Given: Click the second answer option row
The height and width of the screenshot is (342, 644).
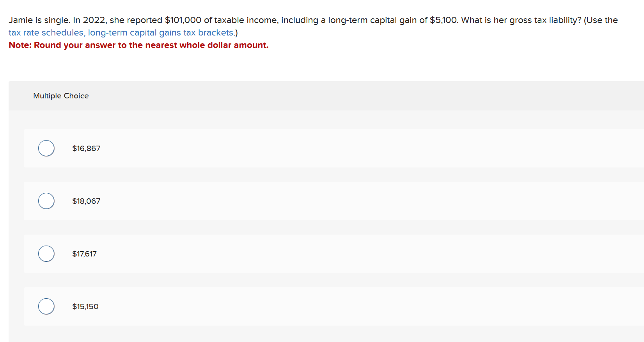Looking at the screenshot, I should (234, 201).
